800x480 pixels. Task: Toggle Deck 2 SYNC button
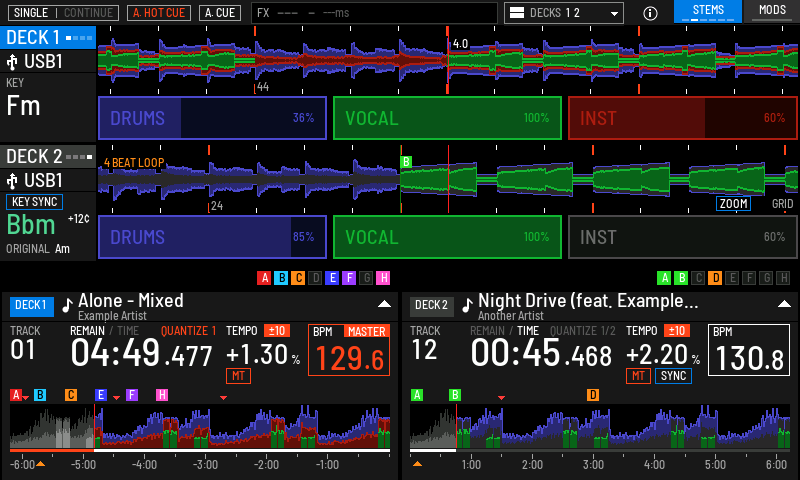point(673,376)
